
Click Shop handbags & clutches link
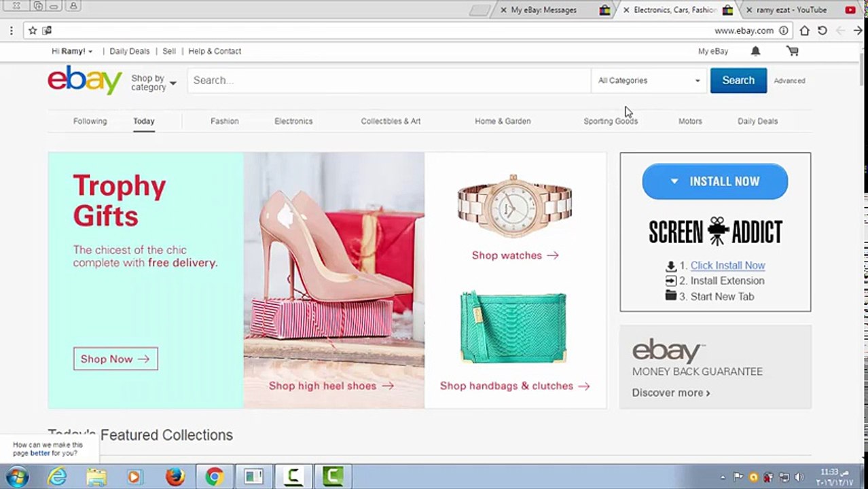(x=515, y=386)
